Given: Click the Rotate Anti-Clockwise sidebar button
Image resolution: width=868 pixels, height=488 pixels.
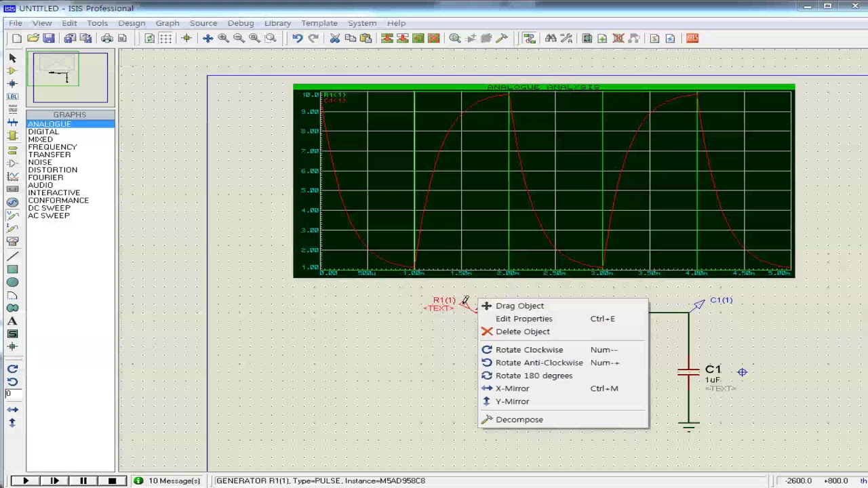Looking at the screenshot, I should [x=12, y=382].
